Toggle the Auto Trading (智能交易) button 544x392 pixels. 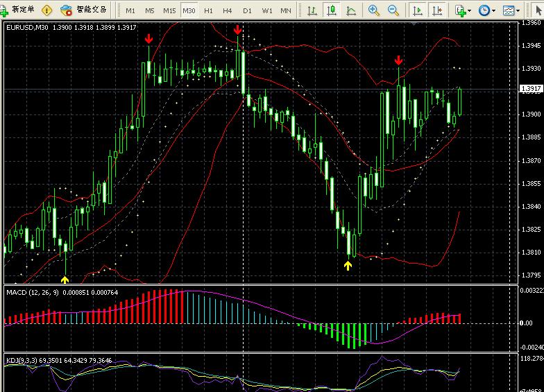pos(83,10)
